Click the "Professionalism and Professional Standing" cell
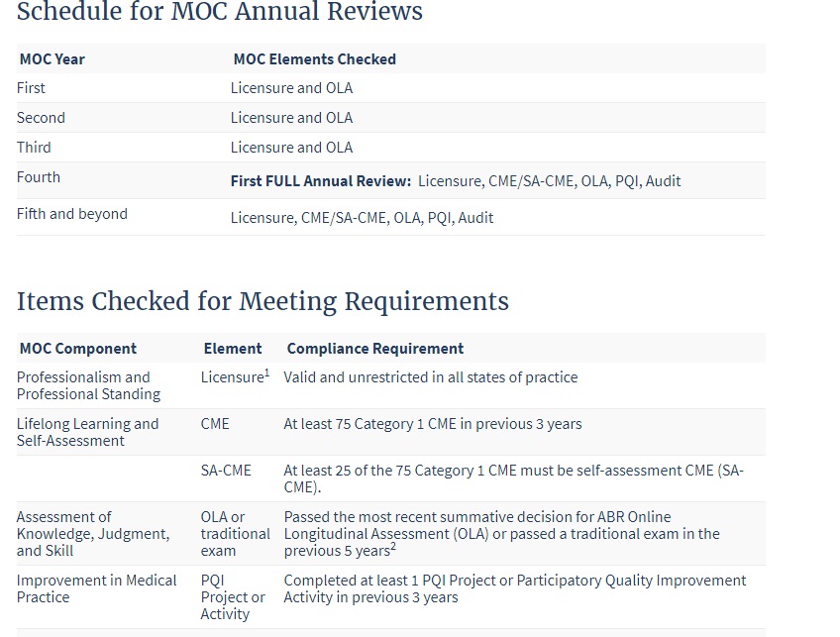The height and width of the screenshot is (637, 840). click(88, 385)
